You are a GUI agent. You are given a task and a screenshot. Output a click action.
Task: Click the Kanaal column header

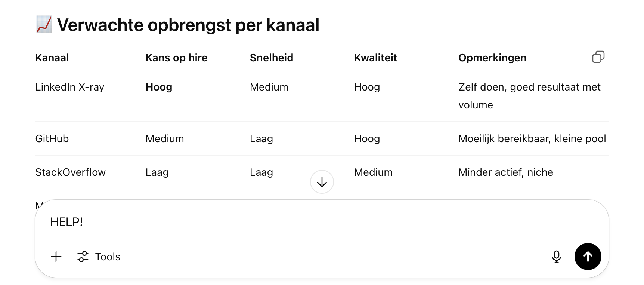52,58
